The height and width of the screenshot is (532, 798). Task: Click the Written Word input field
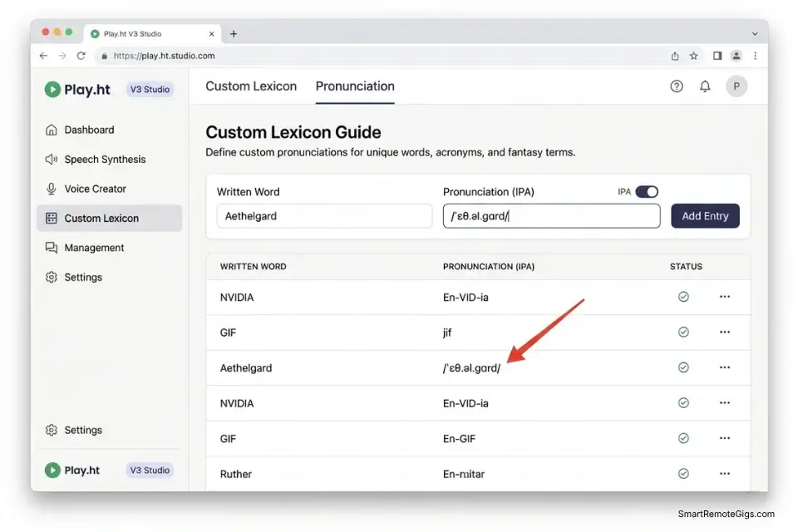click(x=325, y=216)
